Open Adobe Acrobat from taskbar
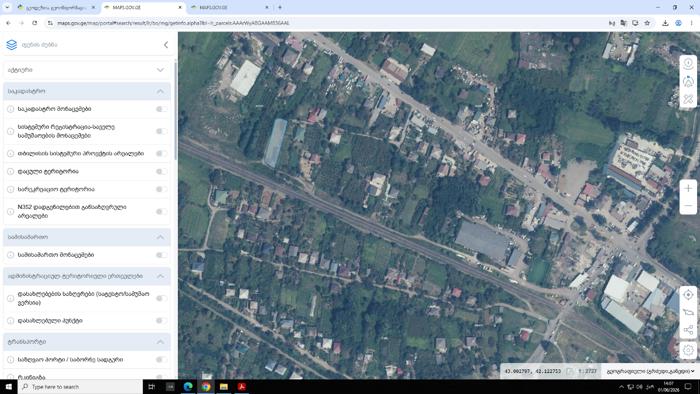Viewport: 700px width, 394px height. coord(242,387)
